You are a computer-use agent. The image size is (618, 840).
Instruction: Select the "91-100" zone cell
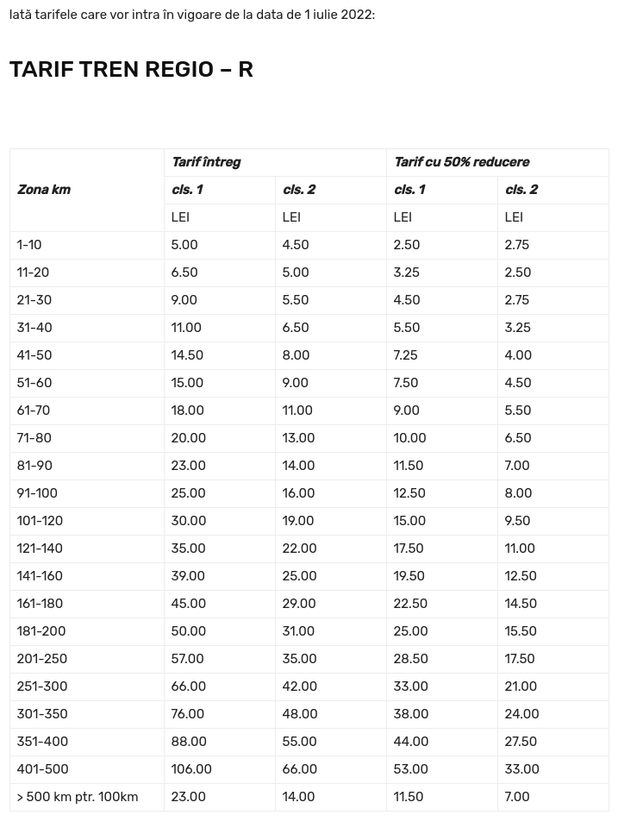coord(37,493)
